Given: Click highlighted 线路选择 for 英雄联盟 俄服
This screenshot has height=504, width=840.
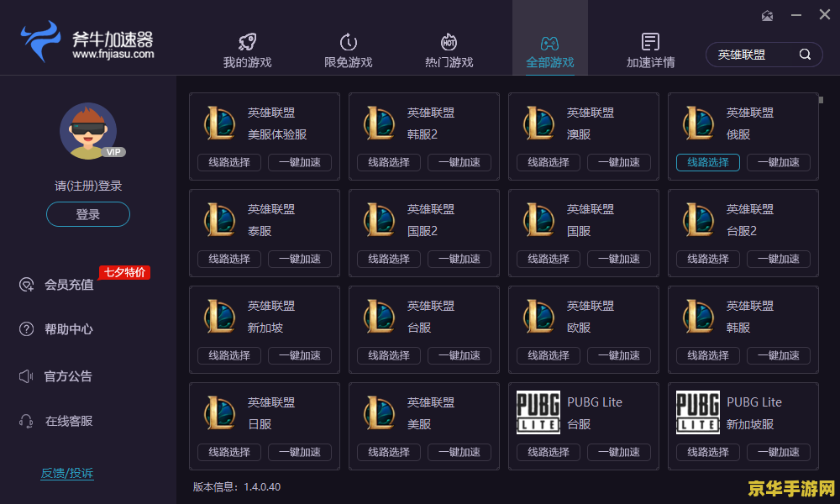Looking at the screenshot, I should [x=708, y=162].
